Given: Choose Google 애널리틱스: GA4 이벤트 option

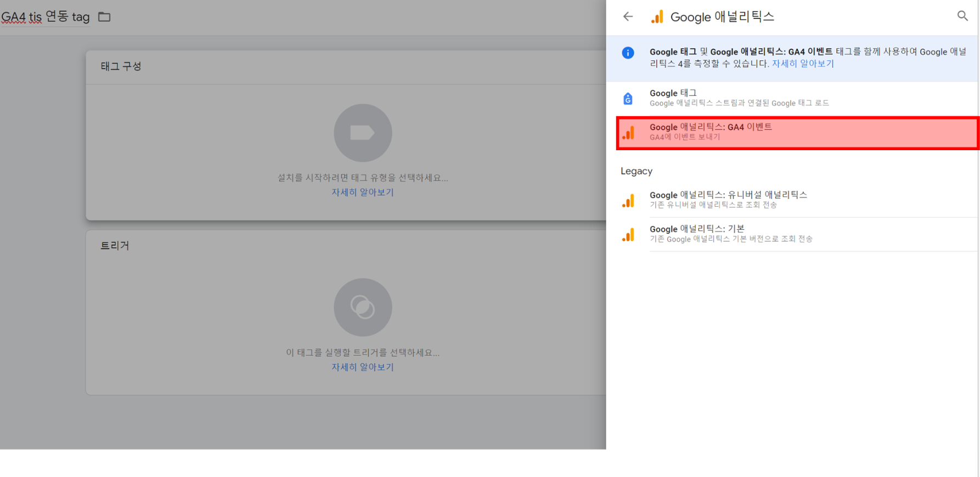Looking at the screenshot, I should pos(797,132).
